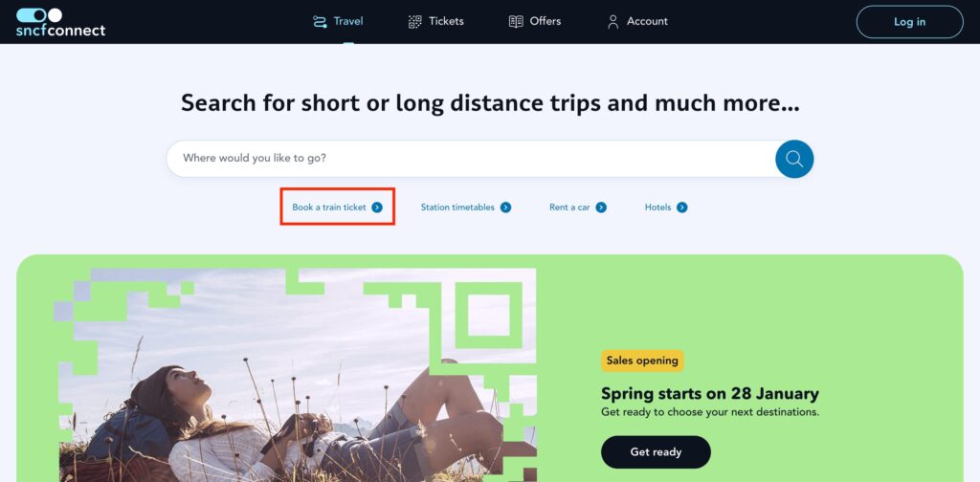Screen dimensions: 980x482
Task: Focus the Where would you like to go field
Action: [x=471, y=159]
